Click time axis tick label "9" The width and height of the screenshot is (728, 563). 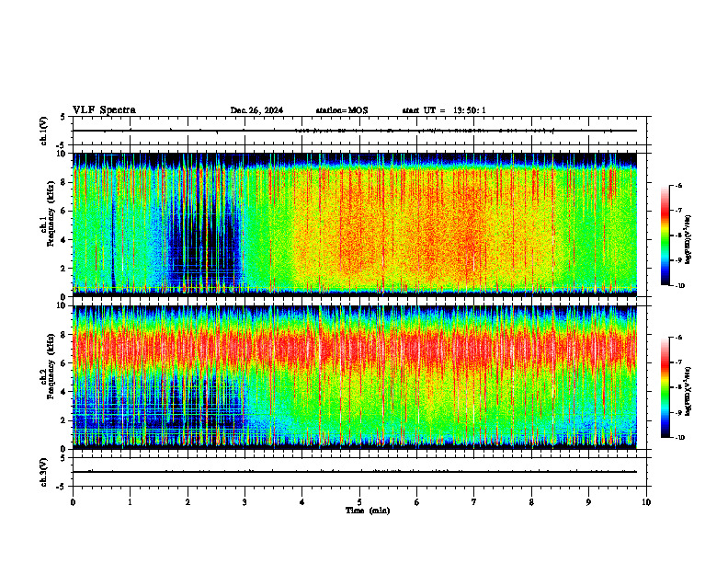pos(588,502)
